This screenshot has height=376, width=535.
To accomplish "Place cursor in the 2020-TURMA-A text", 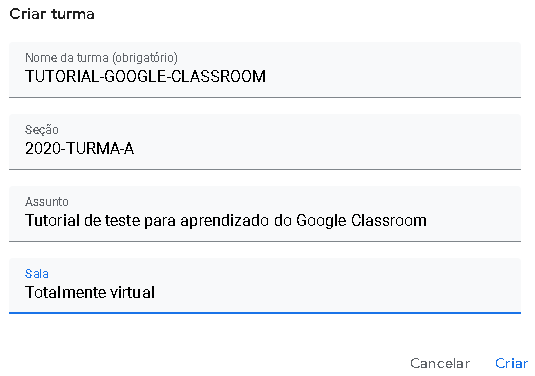I will (79, 148).
